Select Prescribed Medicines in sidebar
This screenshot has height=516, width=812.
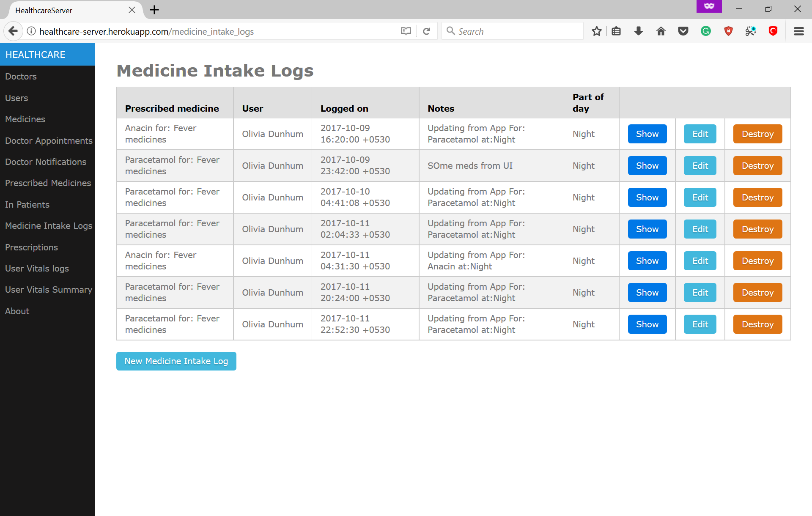pyautogui.click(x=48, y=183)
